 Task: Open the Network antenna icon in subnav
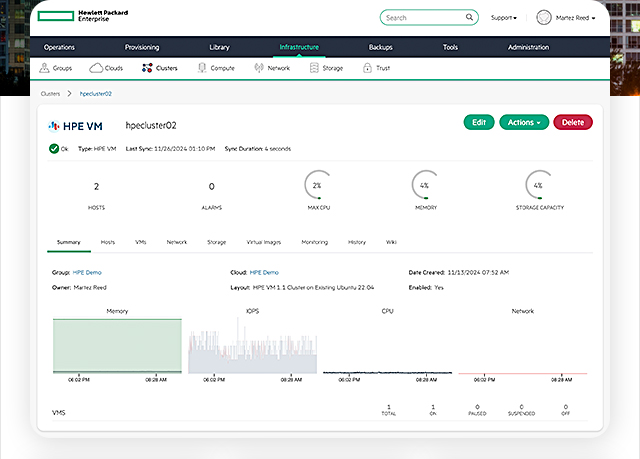[x=259, y=68]
